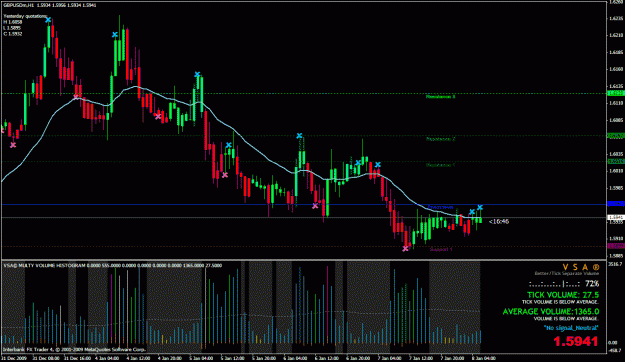The width and height of the screenshot is (625, 362).
Task: Click the 1.5910 price axis label
Action: pos(616,238)
